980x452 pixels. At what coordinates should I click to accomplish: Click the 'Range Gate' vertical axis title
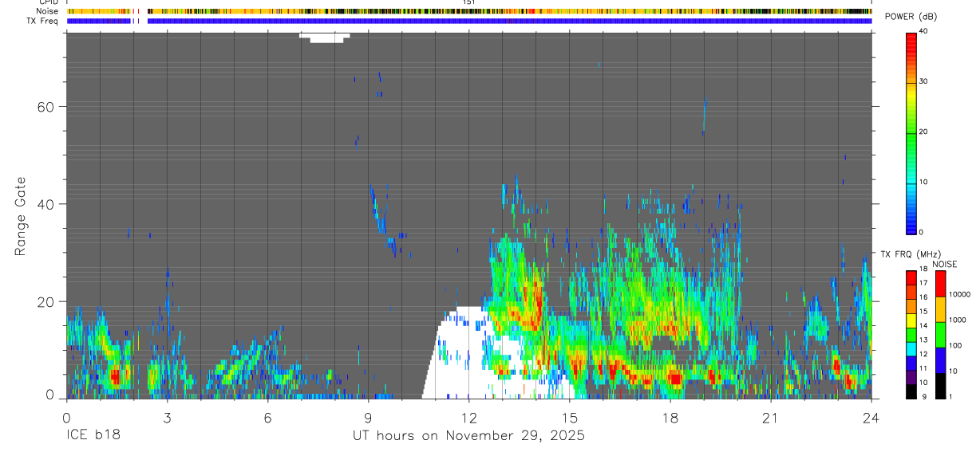click(x=20, y=217)
